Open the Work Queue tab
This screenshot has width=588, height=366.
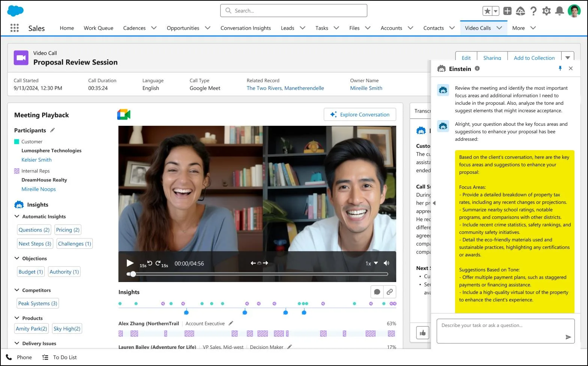click(98, 28)
